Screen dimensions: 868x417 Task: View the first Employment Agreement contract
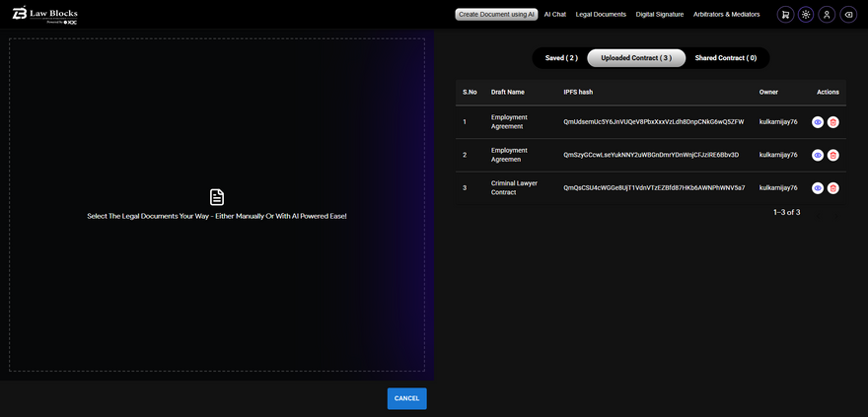point(818,122)
